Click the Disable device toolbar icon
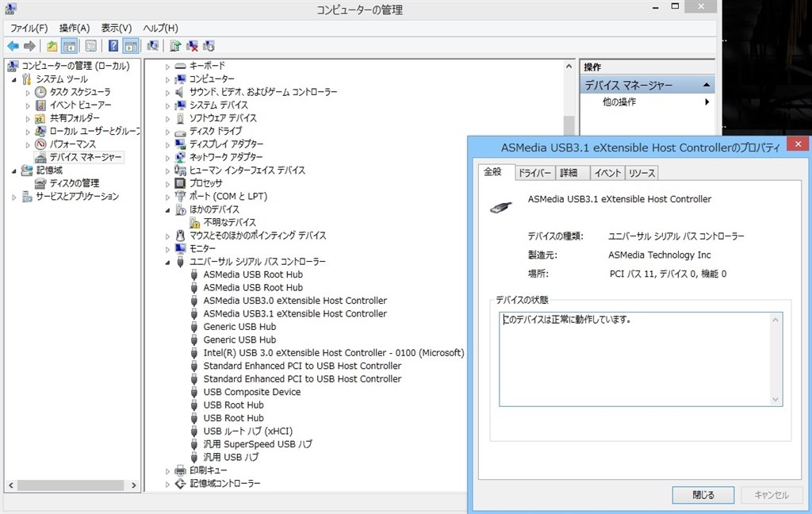 (209, 46)
